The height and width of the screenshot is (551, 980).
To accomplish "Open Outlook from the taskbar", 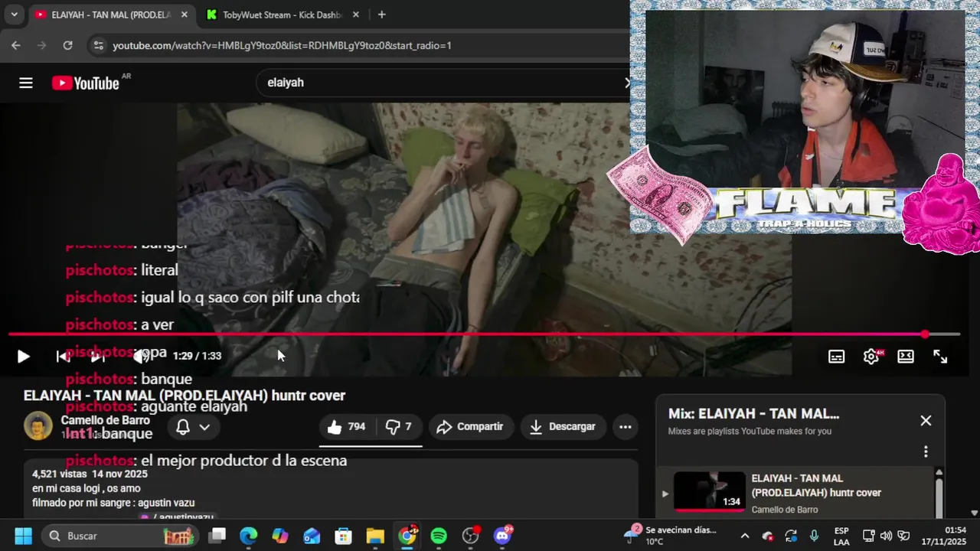I will 312,536.
